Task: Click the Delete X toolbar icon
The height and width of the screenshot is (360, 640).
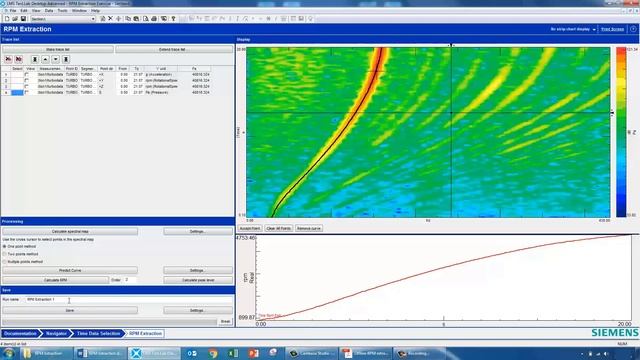Action: pos(110,19)
